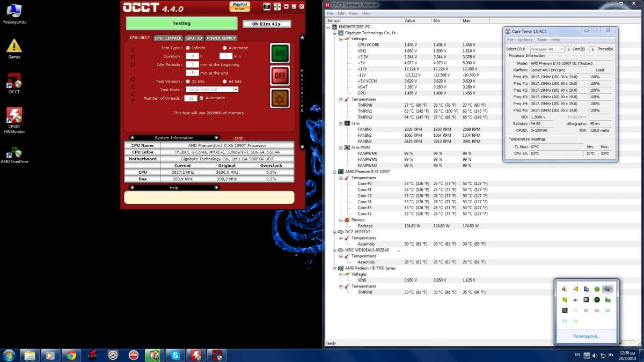Open Skype from the taskbar
Screen dimensions: 644x362
[x=175, y=355]
